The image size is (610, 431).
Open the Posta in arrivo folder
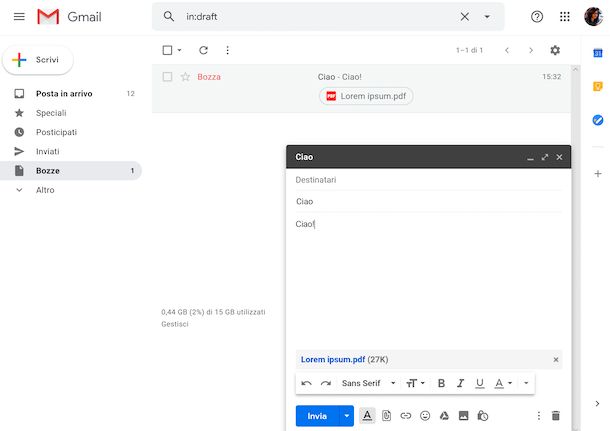[63, 93]
